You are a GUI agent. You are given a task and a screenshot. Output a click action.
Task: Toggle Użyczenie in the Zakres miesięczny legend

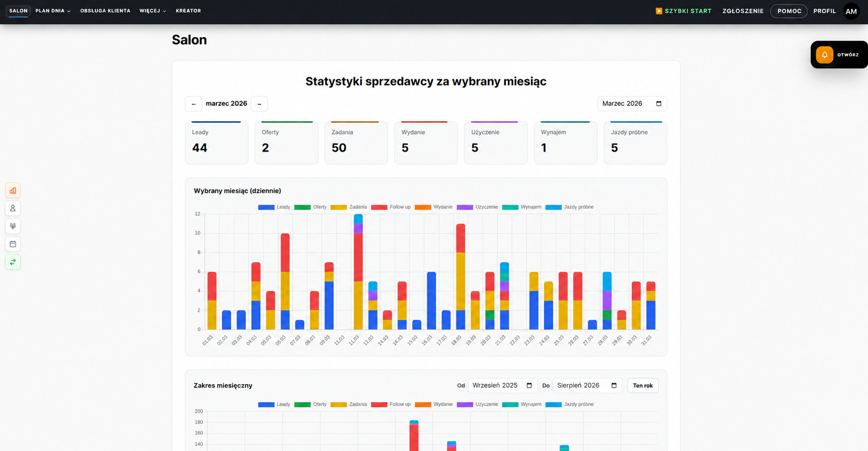[x=477, y=405]
